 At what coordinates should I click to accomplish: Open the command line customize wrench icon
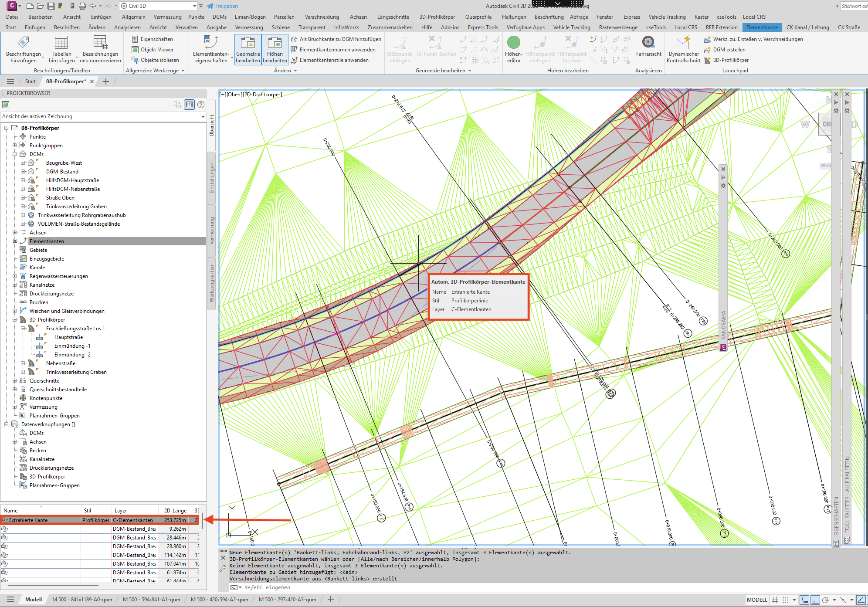[x=223, y=568]
